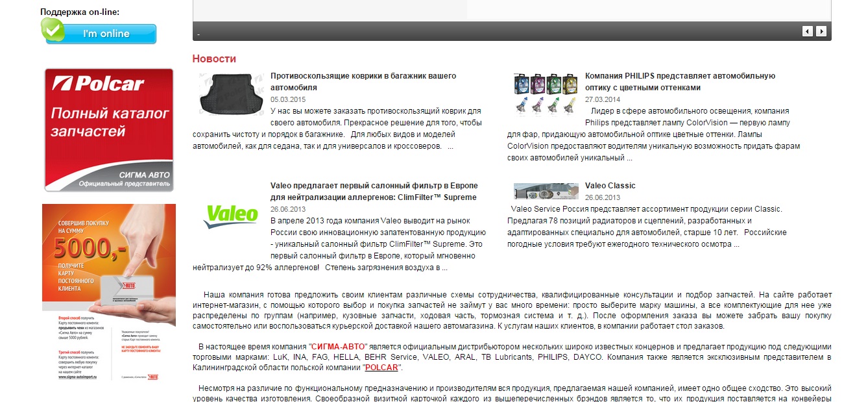
Task: Open the trunk anti-slip mats news headline
Action: pos(363,82)
